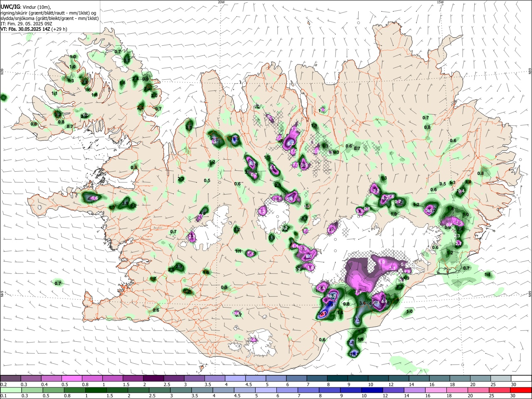Click the "30" label in upper legend row
The height and width of the screenshot is (399, 532).
pos(514,384)
